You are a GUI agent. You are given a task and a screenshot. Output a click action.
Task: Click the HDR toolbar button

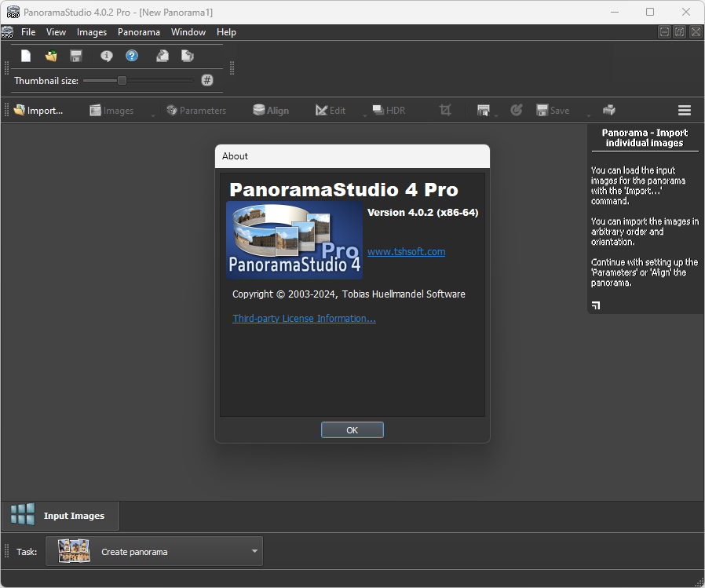tap(389, 111)
